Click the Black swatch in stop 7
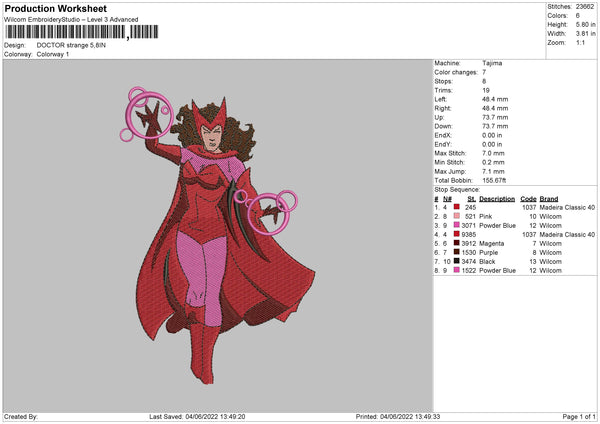600x424 pixels. click(x=457, y=261)
